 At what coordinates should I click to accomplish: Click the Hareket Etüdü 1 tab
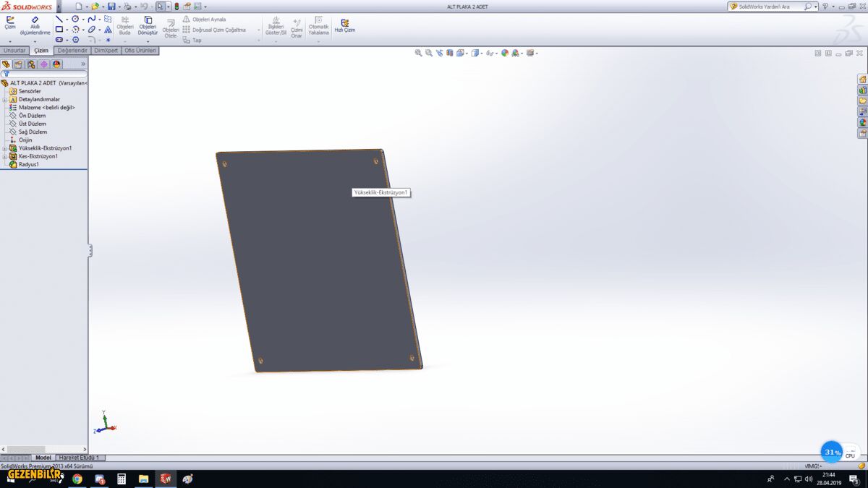pyautogui.click(x=79, y=458)
